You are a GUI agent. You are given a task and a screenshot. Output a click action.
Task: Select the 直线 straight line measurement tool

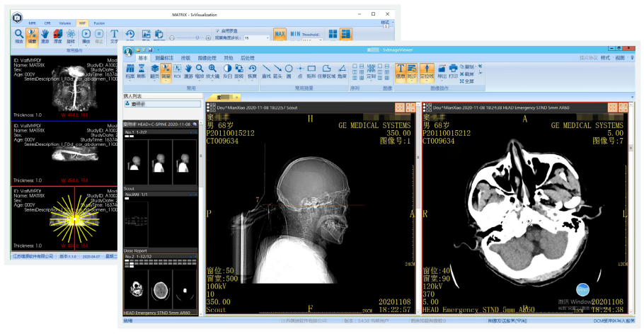pos(267,71)
